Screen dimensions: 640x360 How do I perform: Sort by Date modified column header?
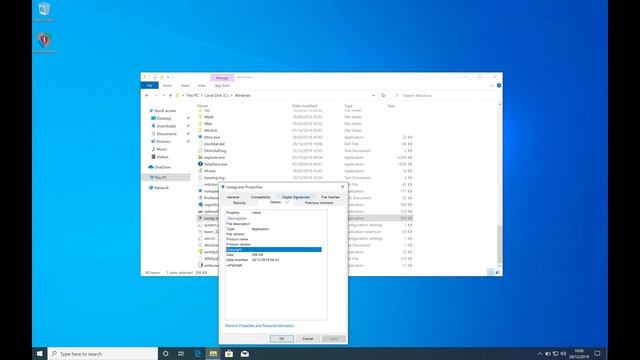[304, 106]
